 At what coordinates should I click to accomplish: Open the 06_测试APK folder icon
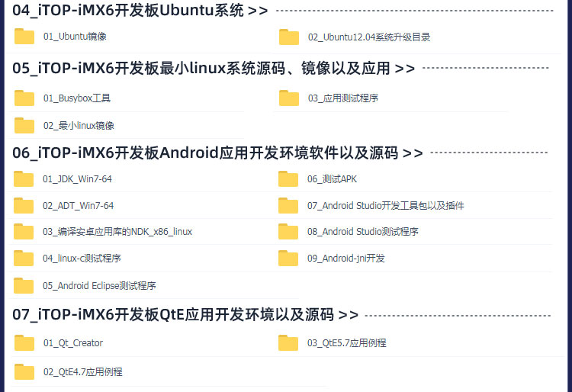[288, 178]
